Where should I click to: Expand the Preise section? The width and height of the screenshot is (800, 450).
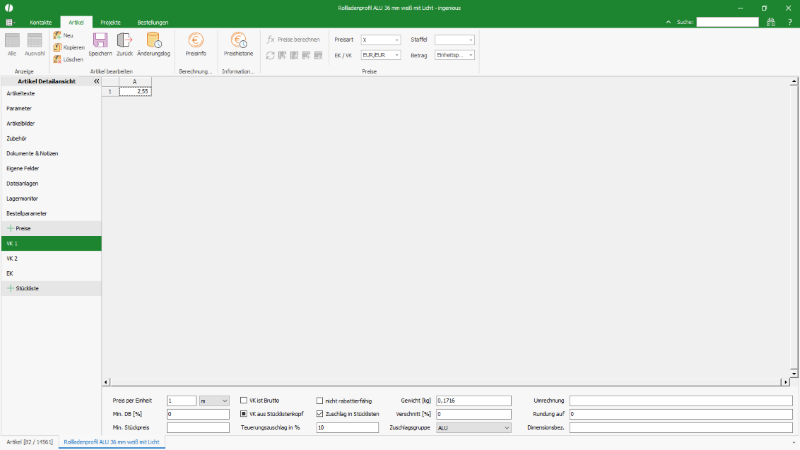click(x=10, y=229)
